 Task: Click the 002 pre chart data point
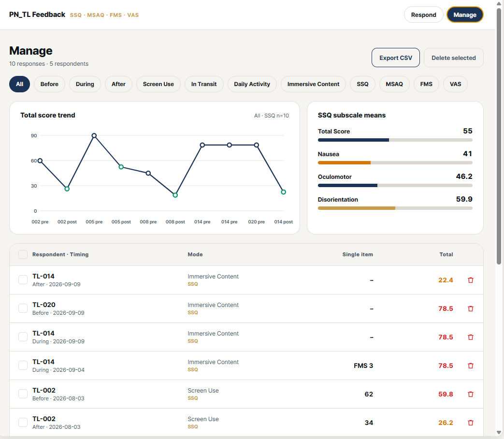coord(40,161)
